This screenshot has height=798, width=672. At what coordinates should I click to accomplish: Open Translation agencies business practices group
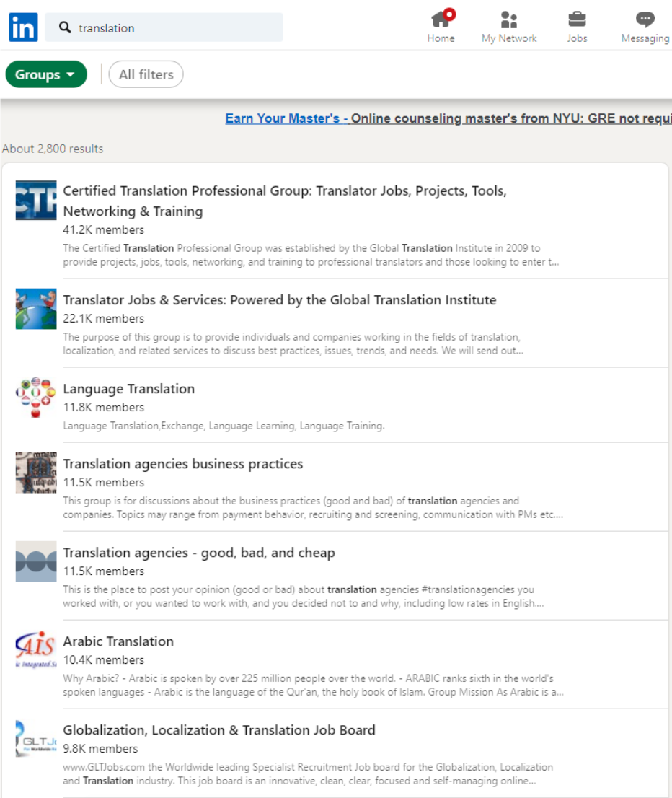[183, 464]
